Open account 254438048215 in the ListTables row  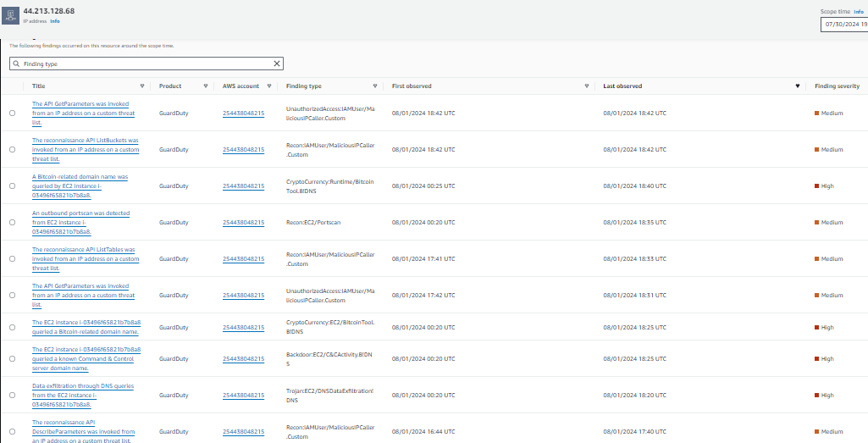[x=243, y=259]
